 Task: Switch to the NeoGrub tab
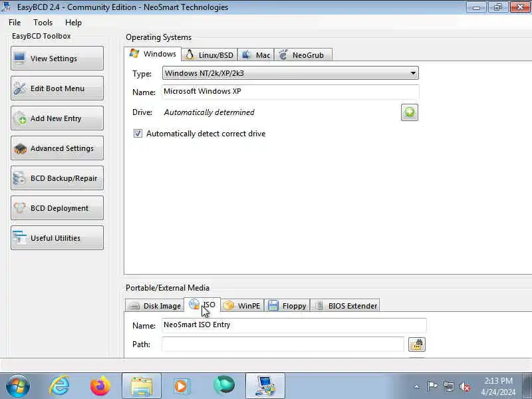click(x=303, y=55)
